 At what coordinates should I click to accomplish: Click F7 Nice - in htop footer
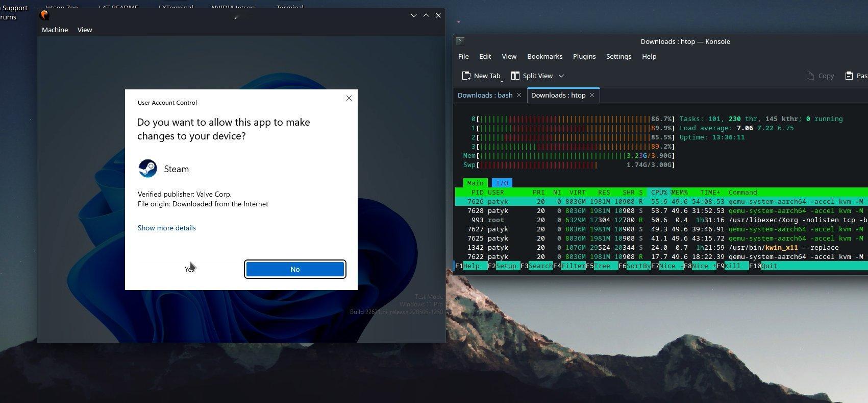click(667, 266)
